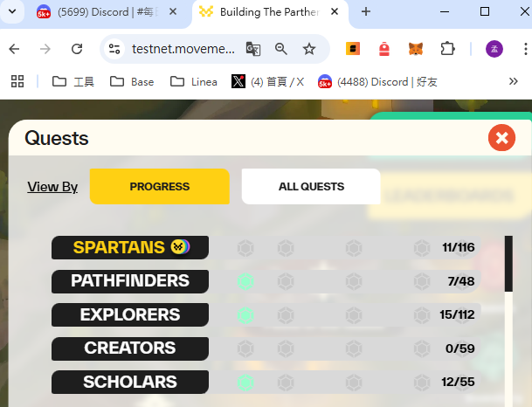Screen dimensions: 532x407
Task: Open the Discord 好友 bookmark
Action: [x=377, y=82]
